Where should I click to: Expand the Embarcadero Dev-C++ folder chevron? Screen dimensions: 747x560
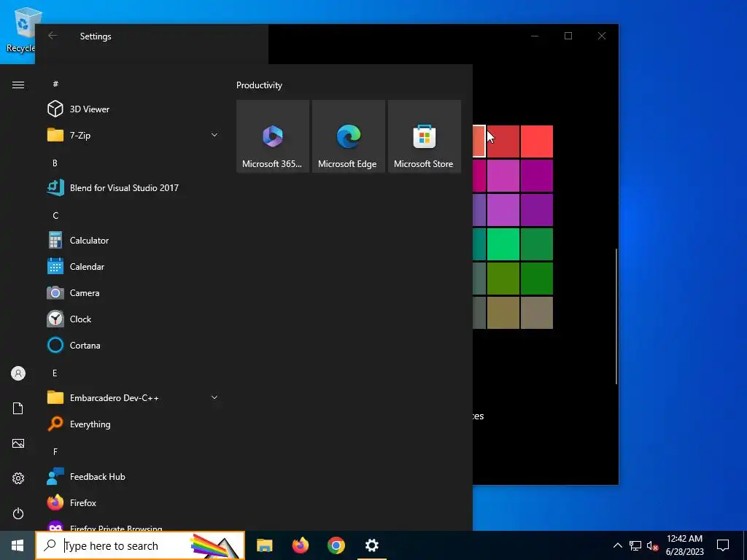point(214,397)
